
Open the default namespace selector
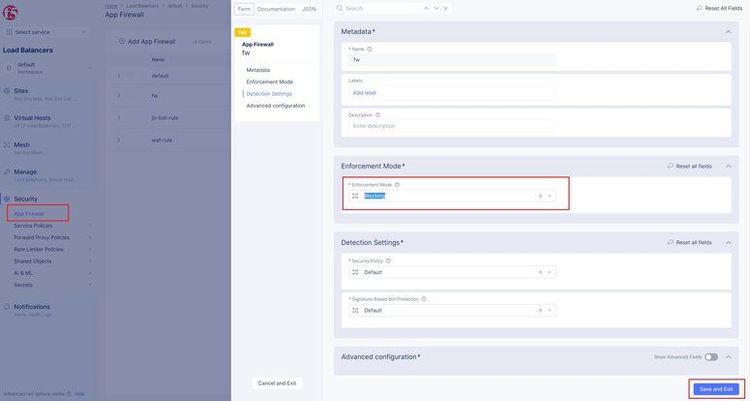[x=48, y=68]
